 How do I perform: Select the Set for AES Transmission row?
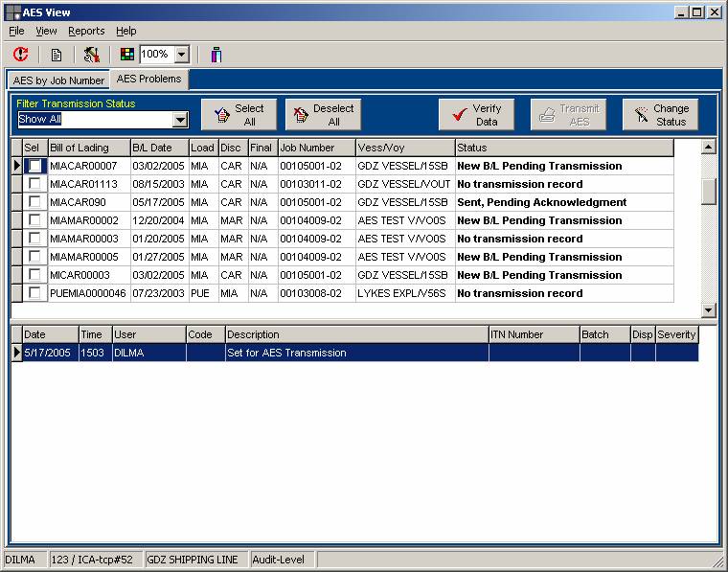[x=354, y=353]
